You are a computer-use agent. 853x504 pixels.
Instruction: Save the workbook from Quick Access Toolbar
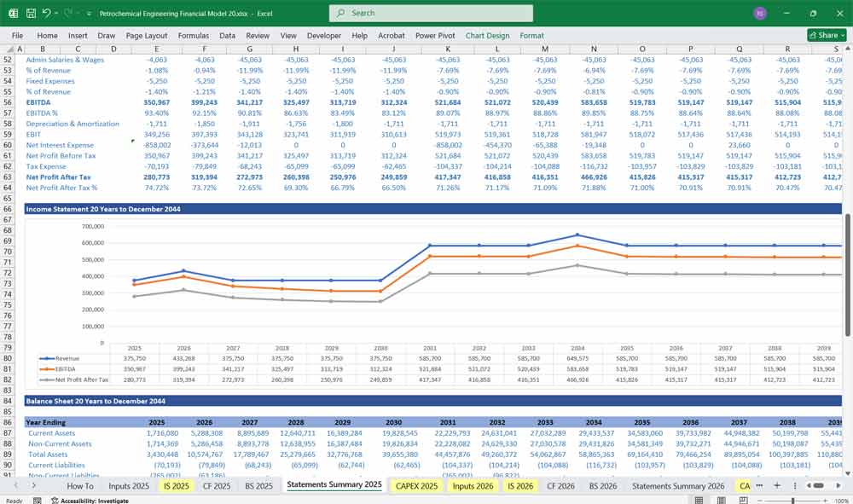click(x=30, y=13)
